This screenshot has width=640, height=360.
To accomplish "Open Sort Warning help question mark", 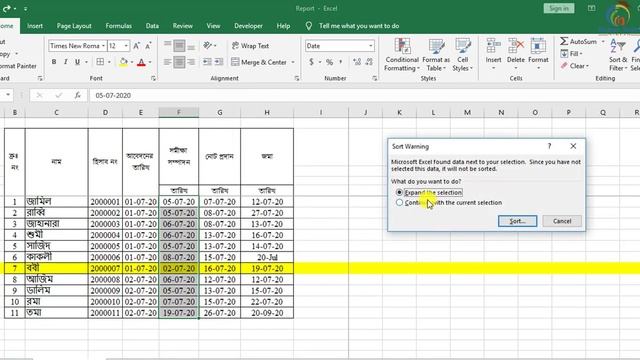I will click(549, 146).
